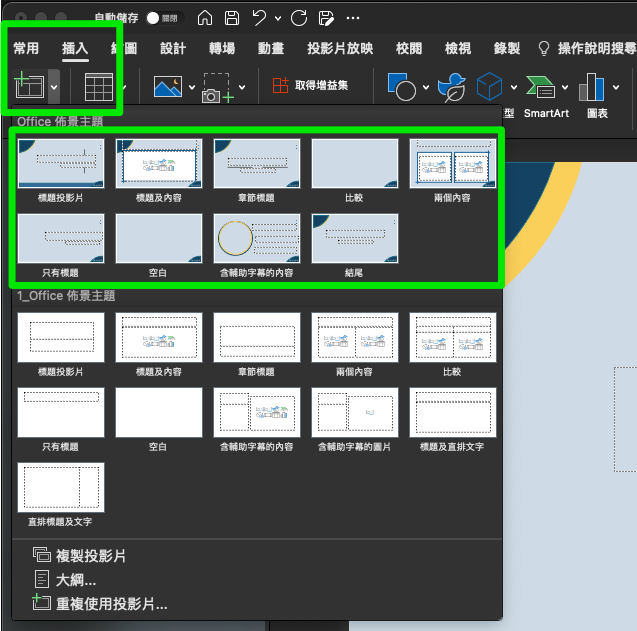Click 取得增益集 add-ins button

click(310, 85)
